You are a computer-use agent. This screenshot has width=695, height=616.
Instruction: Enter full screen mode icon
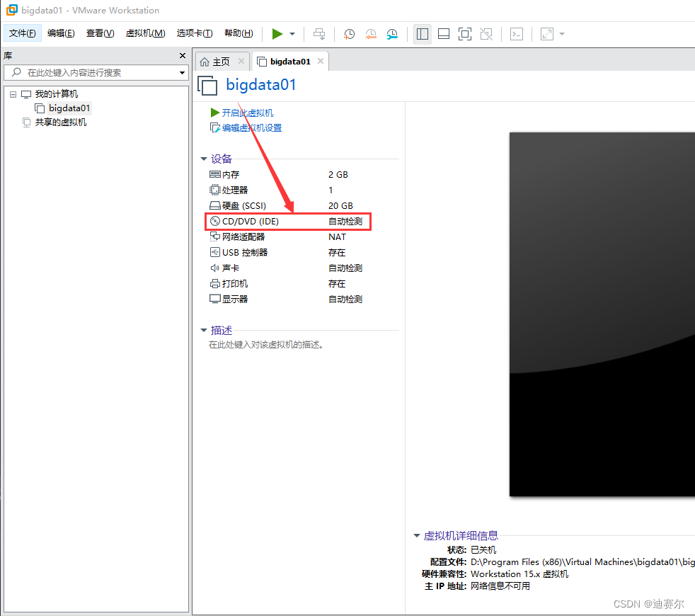(x=465, y=34)
